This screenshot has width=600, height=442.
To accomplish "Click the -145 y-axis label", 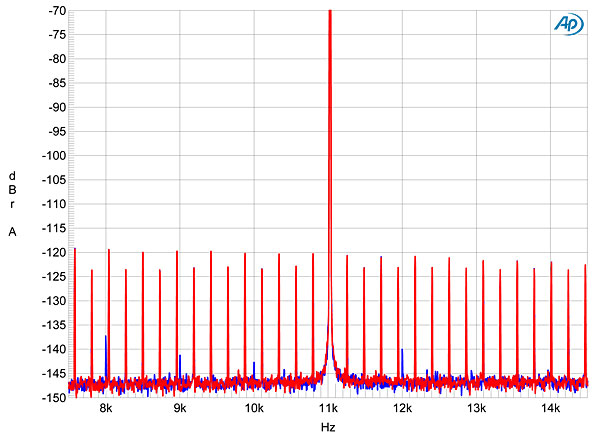I will point(54,373).
